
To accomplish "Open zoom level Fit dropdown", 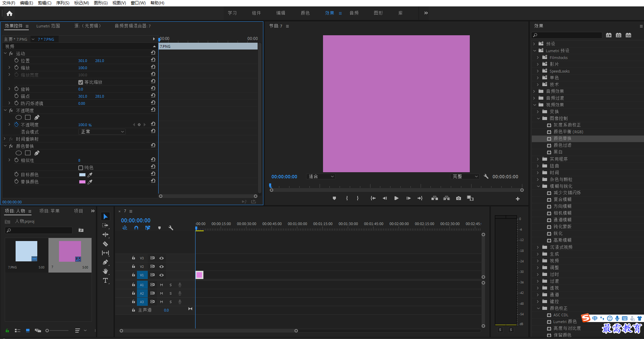I will click(321, 177).
